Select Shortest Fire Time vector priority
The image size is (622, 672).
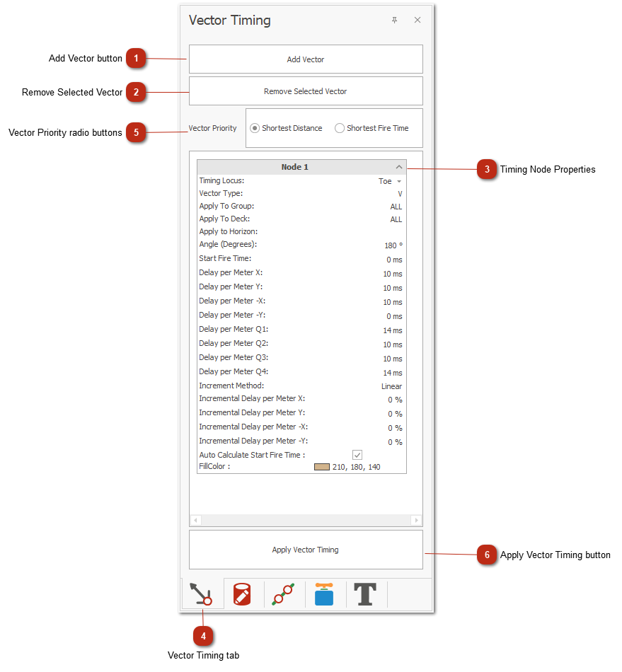click(x=340, y=128)
